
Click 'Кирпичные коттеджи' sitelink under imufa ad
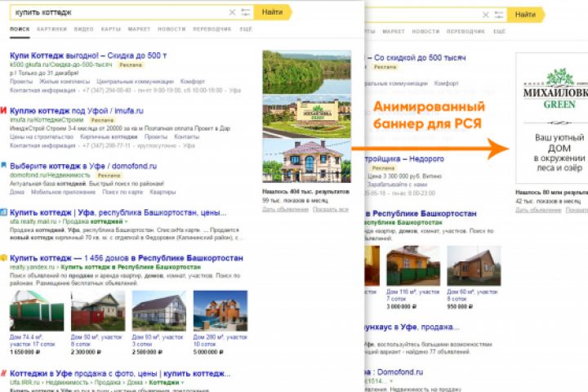pyautogui.click(x=109, y=137)
